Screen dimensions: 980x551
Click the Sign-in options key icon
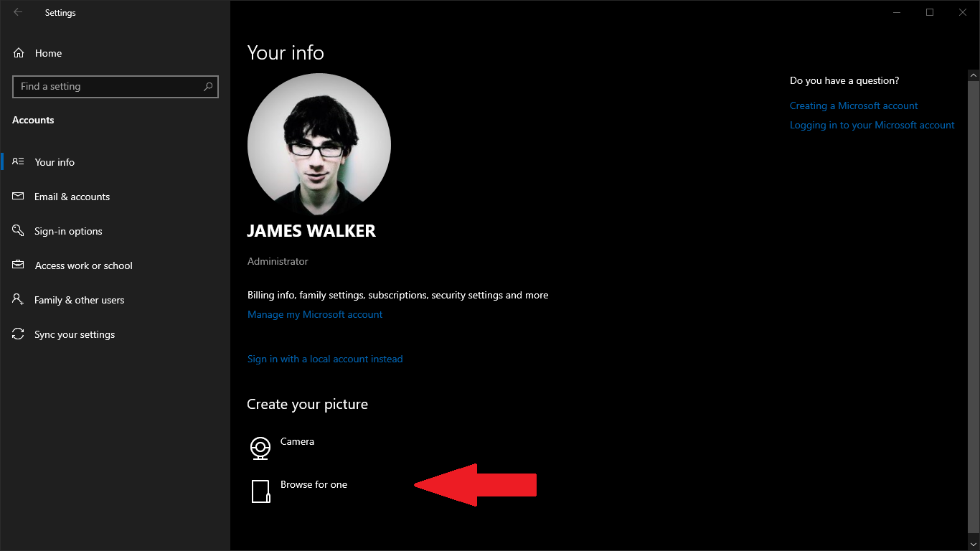(x=19, y=231)
